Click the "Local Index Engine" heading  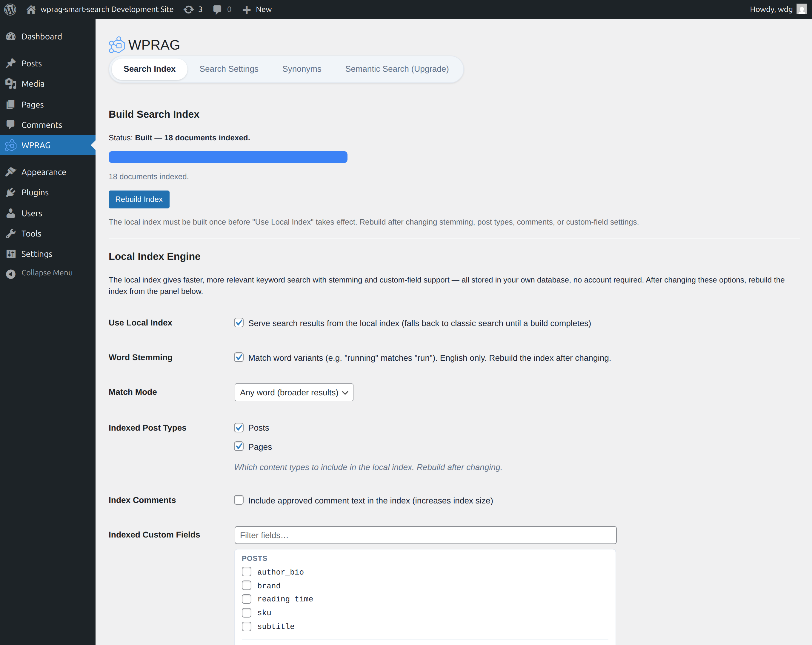coord(154,256)
